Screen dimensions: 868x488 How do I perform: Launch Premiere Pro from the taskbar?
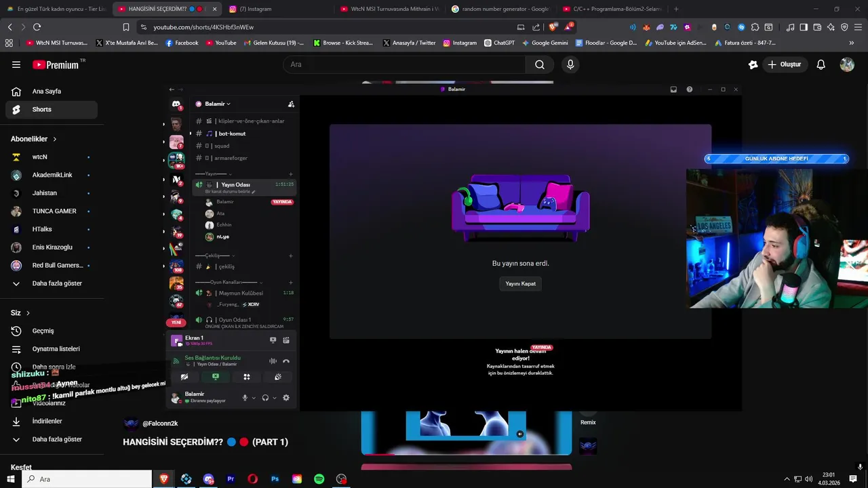(231, 479)
